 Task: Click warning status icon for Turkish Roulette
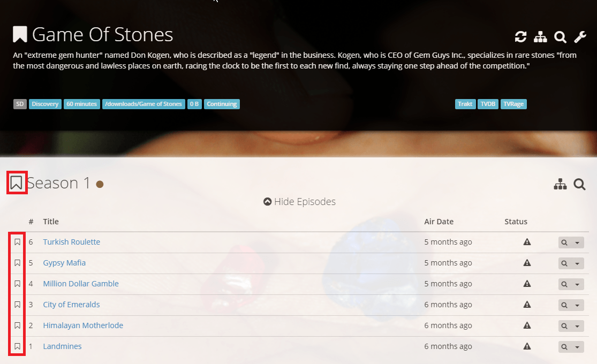527,242
